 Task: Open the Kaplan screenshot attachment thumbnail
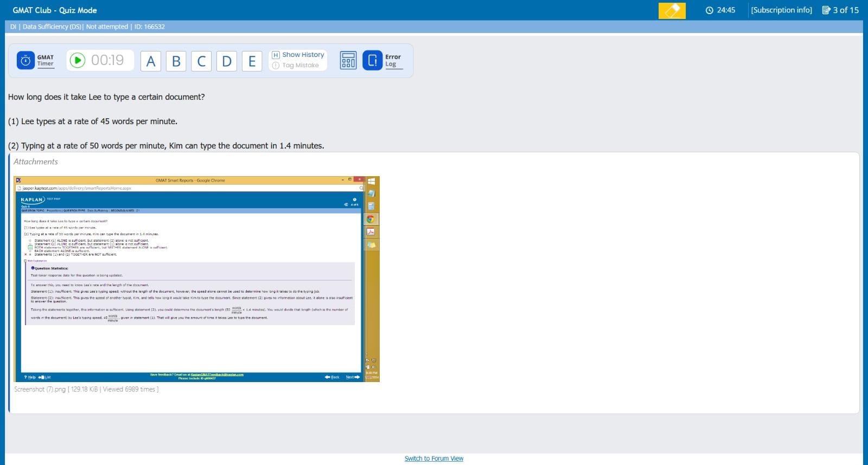coord(196,279)
